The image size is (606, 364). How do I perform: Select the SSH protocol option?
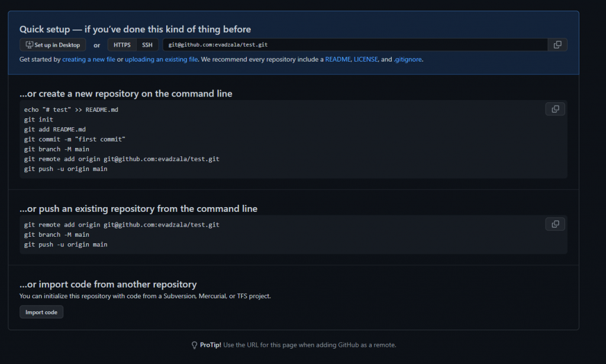click(147, 45)
